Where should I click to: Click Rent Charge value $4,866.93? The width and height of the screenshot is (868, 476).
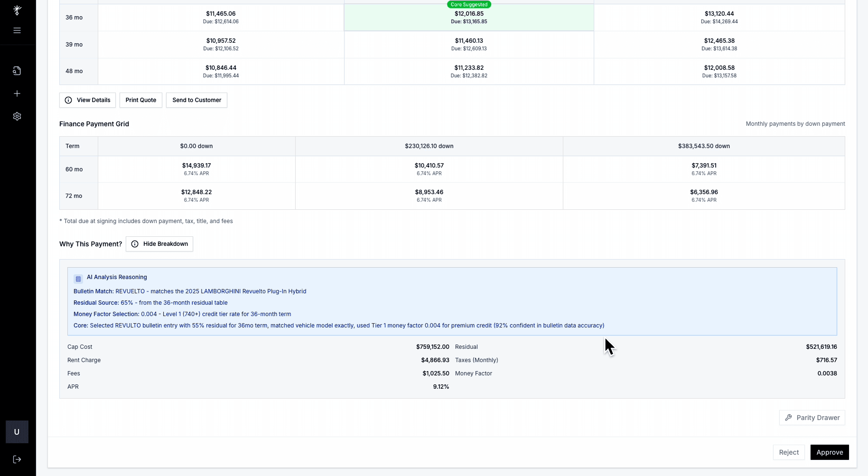(x=435, y=360)
